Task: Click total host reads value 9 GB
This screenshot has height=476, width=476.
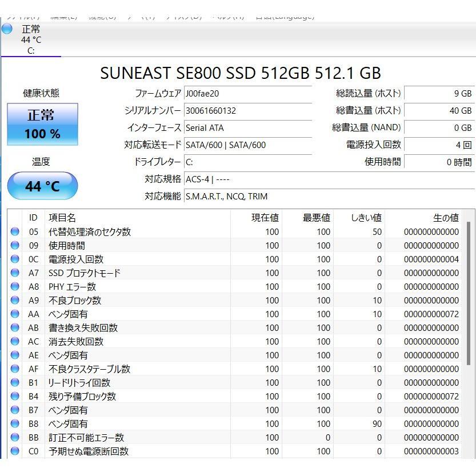Action: click(x=439, y=94)
